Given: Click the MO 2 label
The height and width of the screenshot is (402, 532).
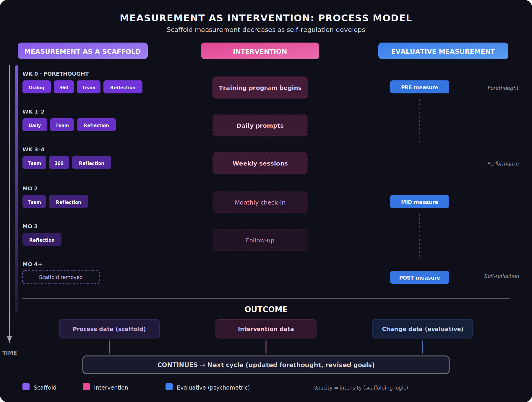Looking at the screenshot, I should pyautogui.click(x=30, y=188).
